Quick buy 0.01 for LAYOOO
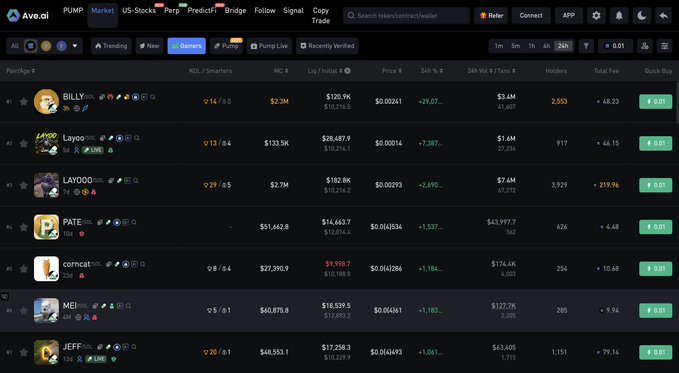Image resolution: width=679 pixels, height=373 pixels. click(656, 185)
